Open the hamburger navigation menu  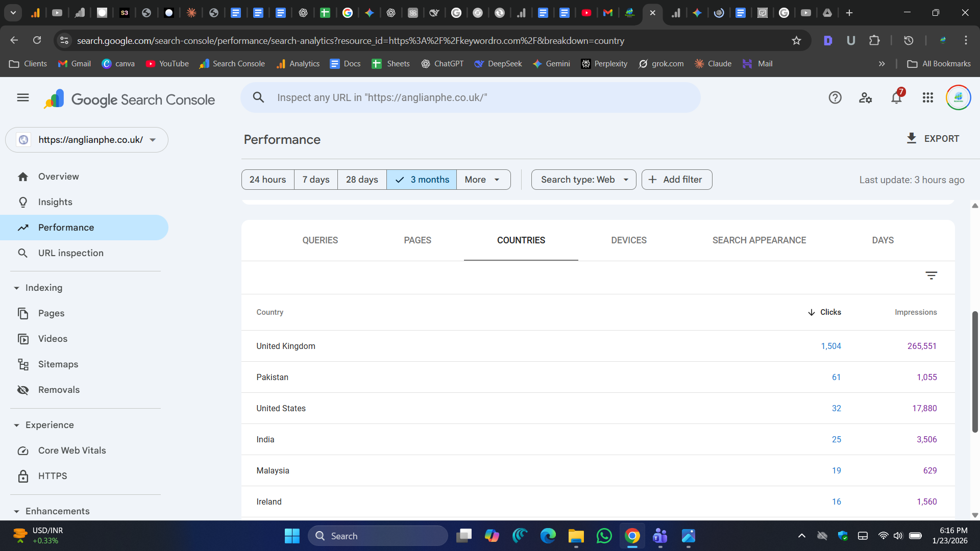click(x=23, y=97)
